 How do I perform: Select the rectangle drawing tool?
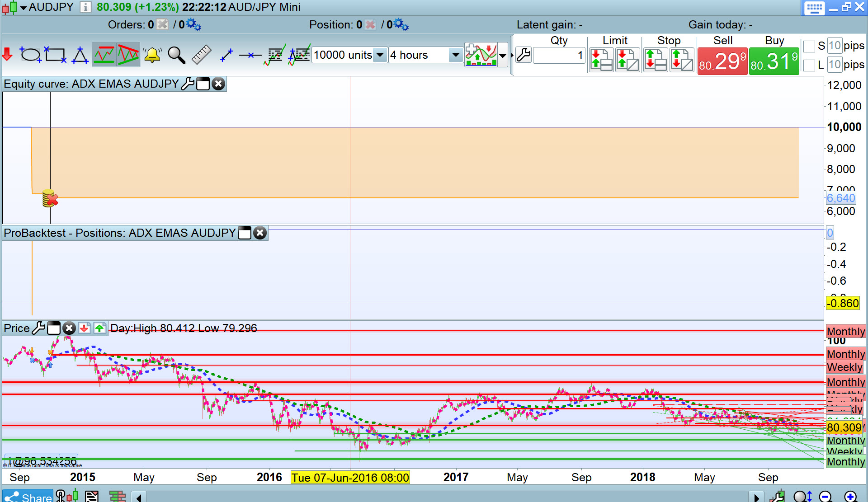point(55,55)
